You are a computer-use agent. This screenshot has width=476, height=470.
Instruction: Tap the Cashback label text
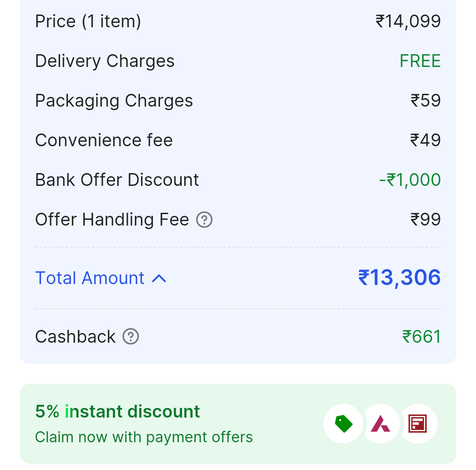pyautogui.click(x=75, y=337)
